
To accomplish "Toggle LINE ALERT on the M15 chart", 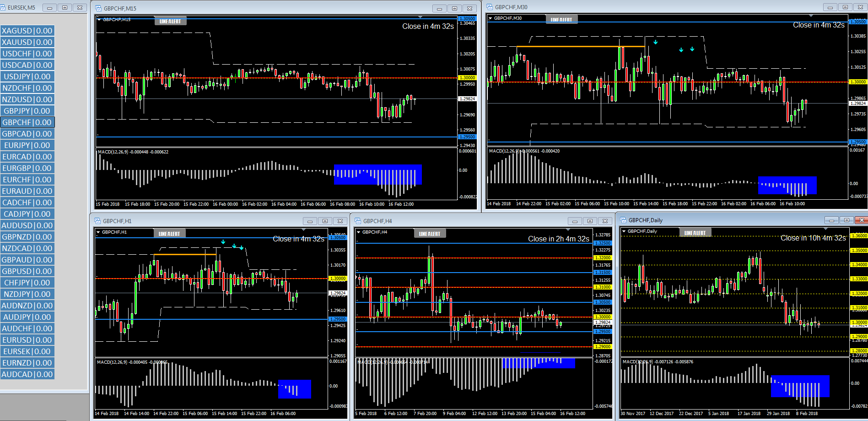I will 170,21.
